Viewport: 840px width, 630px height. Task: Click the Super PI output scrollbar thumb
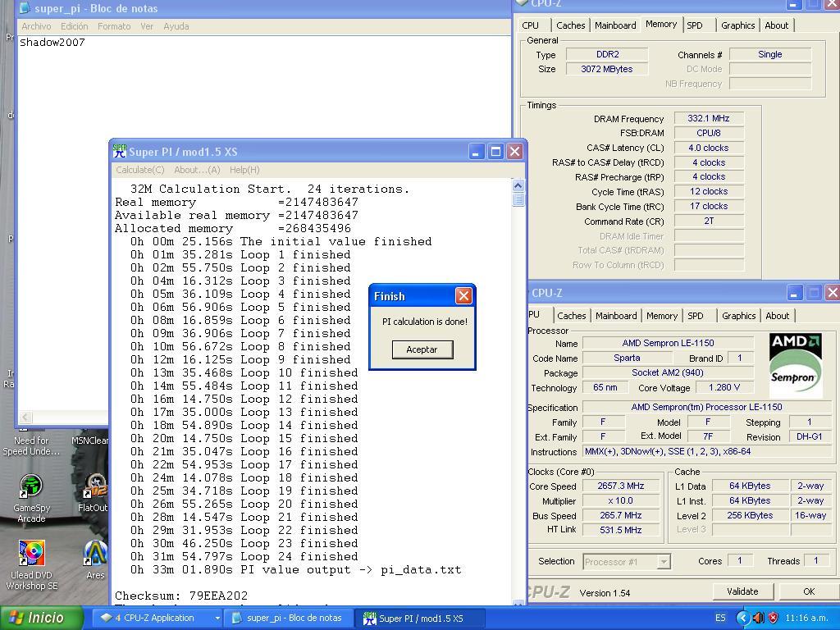(518, 199)
